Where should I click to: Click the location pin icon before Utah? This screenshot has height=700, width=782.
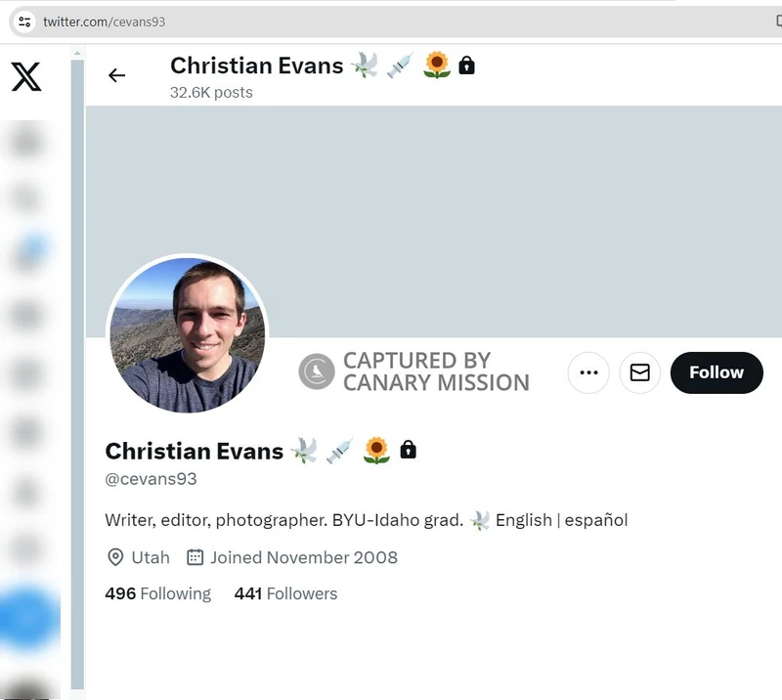(114, 557)
